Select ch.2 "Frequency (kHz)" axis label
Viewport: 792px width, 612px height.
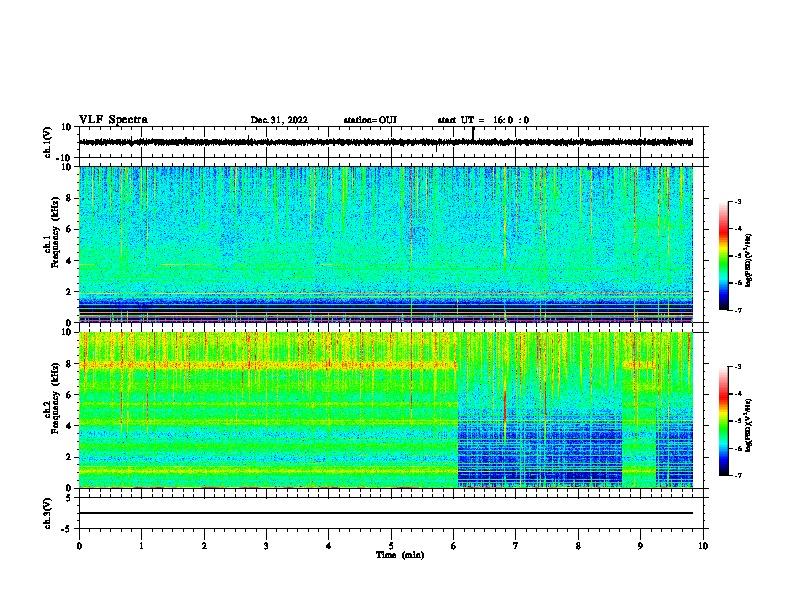coord(55,398)
